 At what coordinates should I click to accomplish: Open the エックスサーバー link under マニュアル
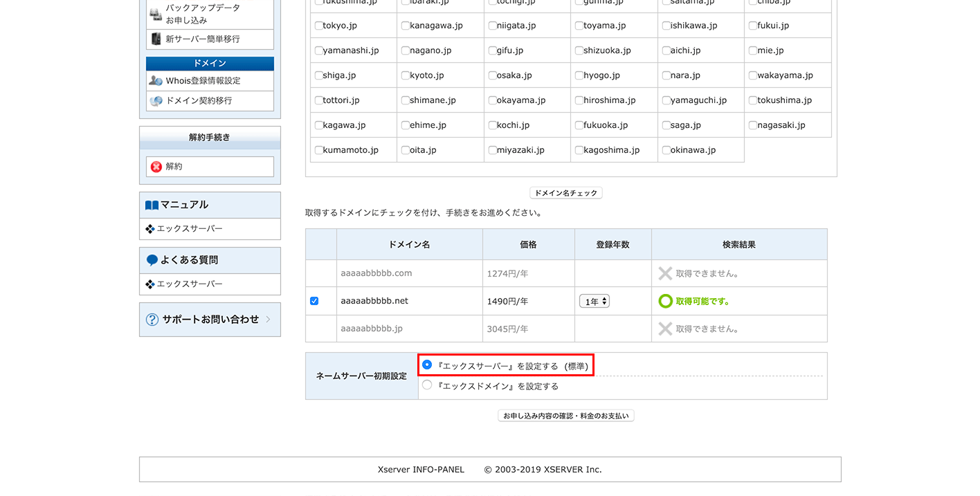[x=190, y=229]
